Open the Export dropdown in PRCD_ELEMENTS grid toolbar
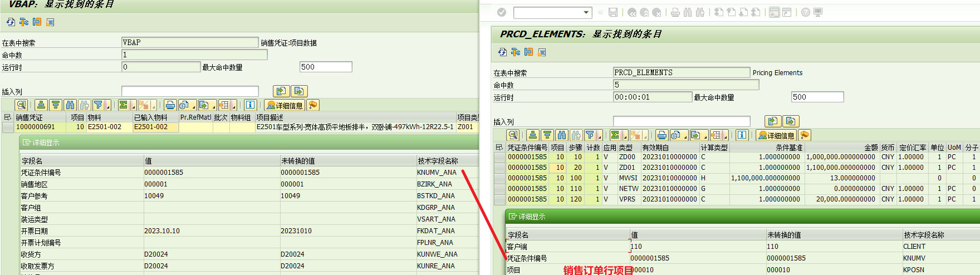This screenshot has height=275, width=980. [699, 135]
